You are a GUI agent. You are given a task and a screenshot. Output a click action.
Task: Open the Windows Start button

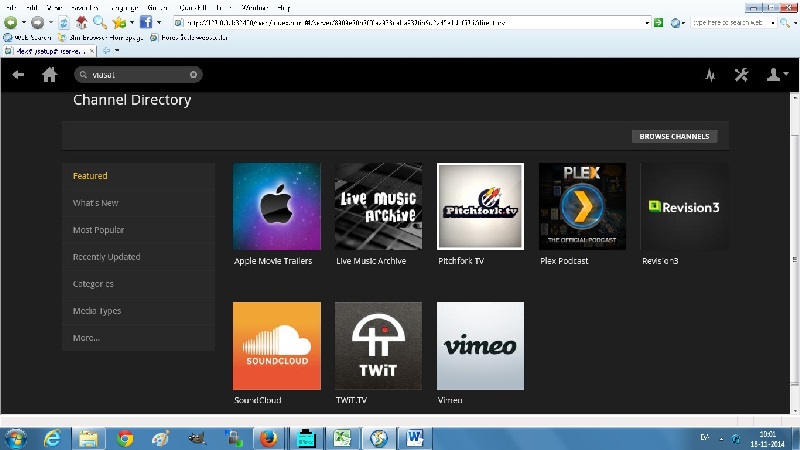click(x=15, y=438)
